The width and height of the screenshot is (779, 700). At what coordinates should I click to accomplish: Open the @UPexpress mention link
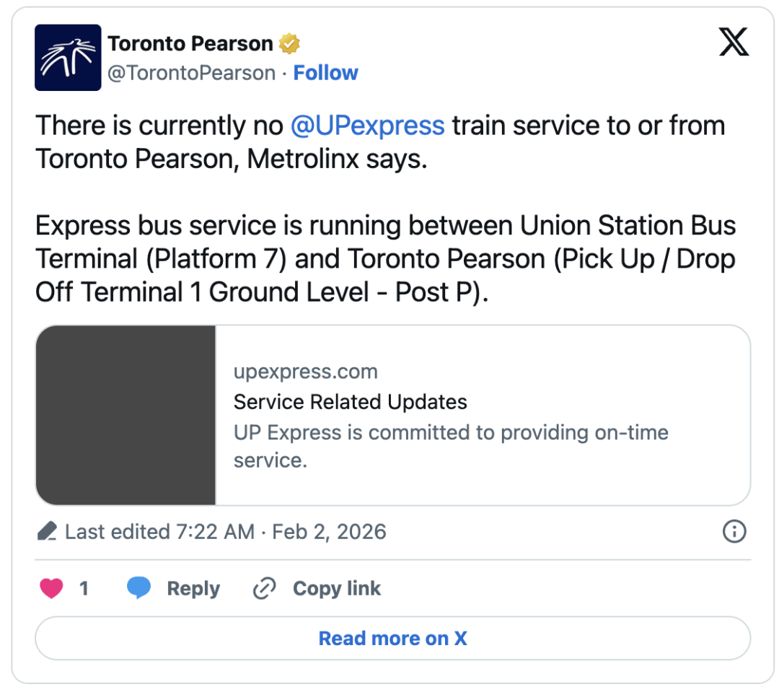coord(367,126)
